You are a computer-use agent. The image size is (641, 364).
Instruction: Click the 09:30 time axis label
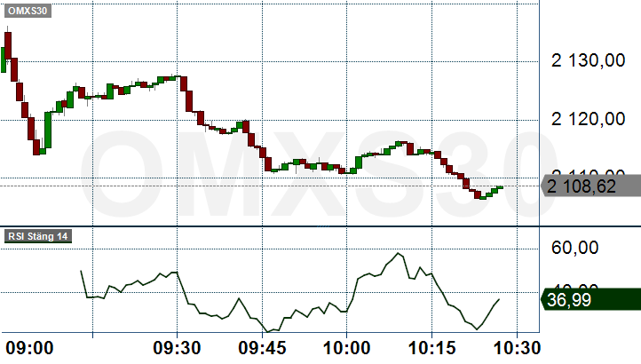177,348
